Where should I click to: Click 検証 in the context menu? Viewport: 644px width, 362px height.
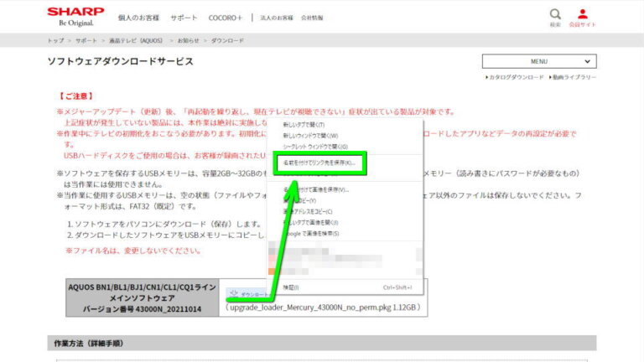[x=290, y=287]
